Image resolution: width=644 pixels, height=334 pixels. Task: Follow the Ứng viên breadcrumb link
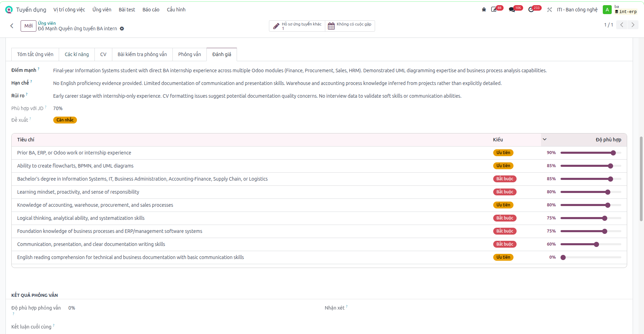pyautogui.click(x=47, y=23)
